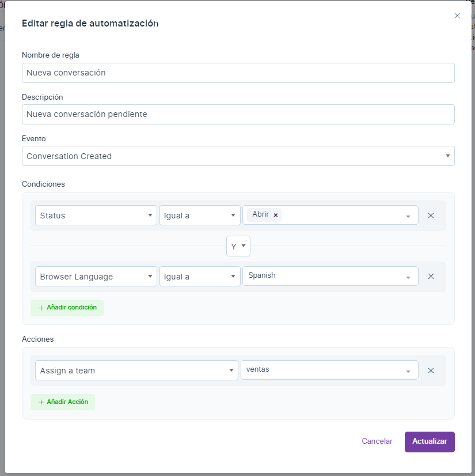Screen dimensions: 475x476
Task: Open the ventas team selector
Action: point(329,370)
